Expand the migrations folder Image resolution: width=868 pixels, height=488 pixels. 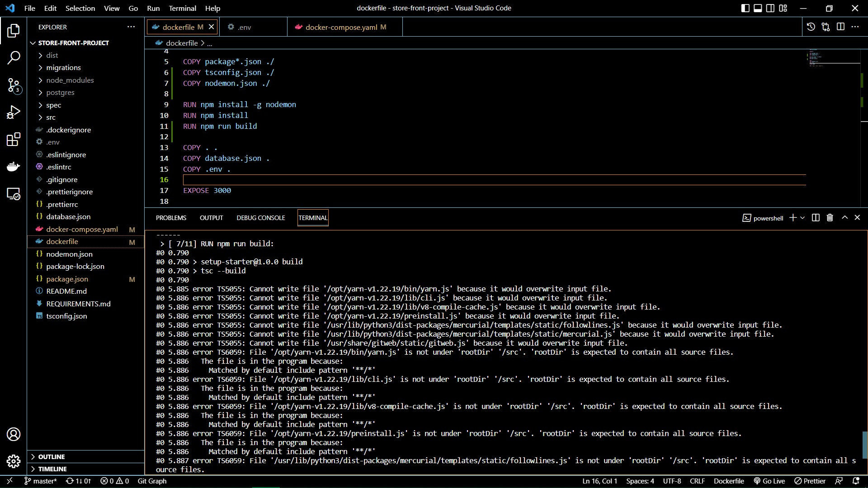63,68
